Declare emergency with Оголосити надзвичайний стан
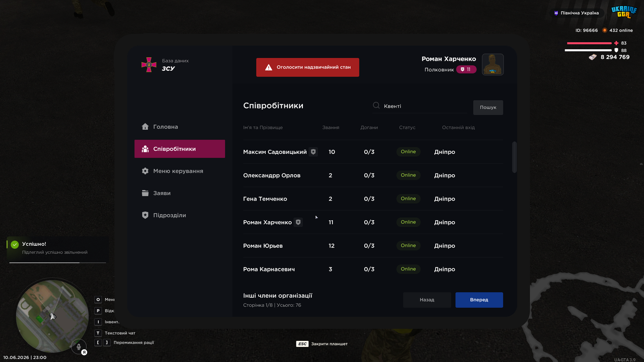This screenshot has height=362, width=644. pos(307,67)
